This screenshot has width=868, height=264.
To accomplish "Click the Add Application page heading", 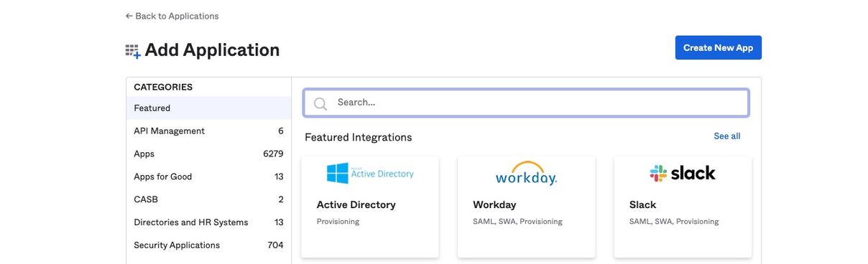I will tap(212, 50).
